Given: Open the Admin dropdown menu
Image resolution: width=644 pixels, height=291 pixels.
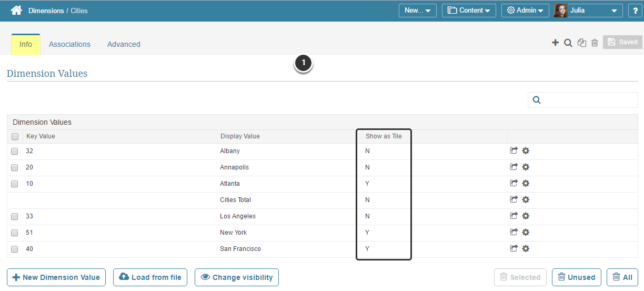Looking at the screenshot, I should [525, 11].
